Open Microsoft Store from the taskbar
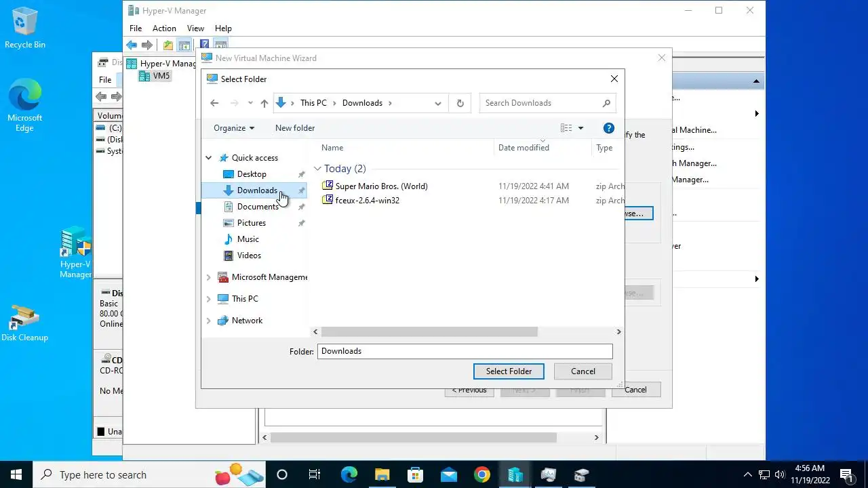Viewport: 868px width, 488px height. point(415,474)
